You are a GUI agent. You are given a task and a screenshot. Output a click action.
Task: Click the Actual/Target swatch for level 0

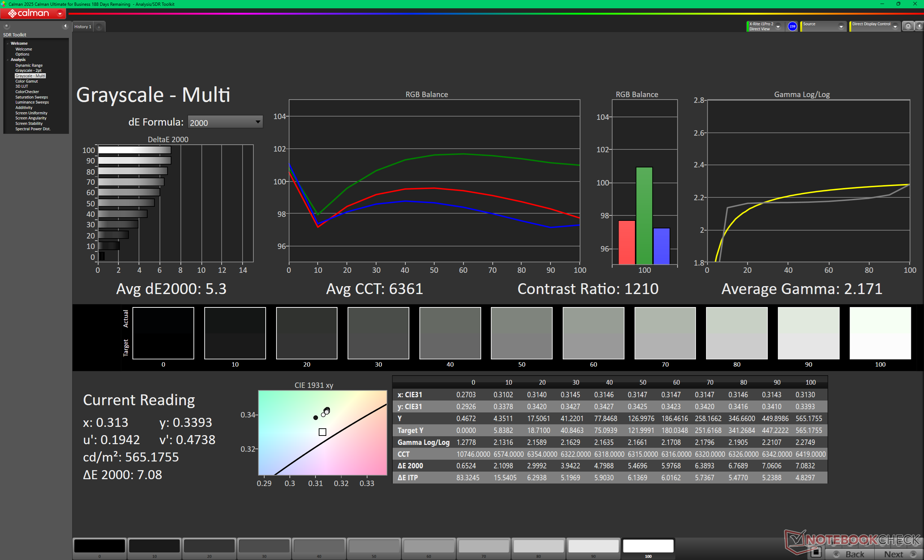(163, 333)
